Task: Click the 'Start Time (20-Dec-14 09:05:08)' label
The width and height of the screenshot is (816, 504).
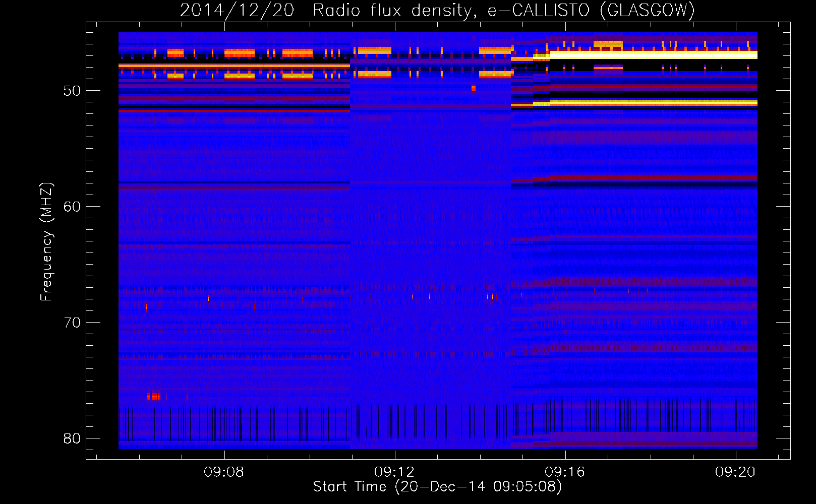Action: pyautogui.click(x=437, y=487)
